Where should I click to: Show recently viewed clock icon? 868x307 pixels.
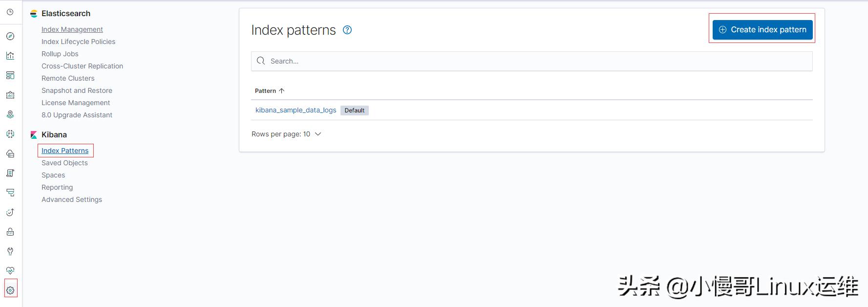coord(10,12)
